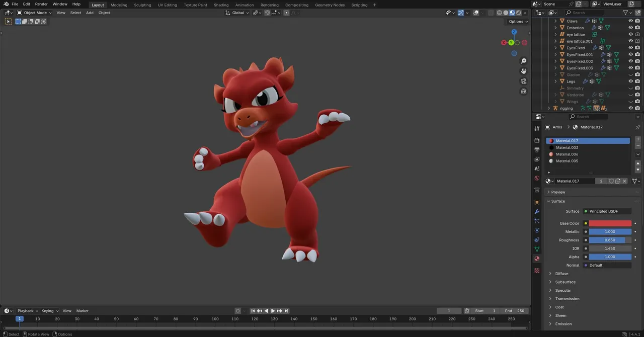Jump to timeline end frame button
This screenshot has height=337, width=644.
coord(286,311)
